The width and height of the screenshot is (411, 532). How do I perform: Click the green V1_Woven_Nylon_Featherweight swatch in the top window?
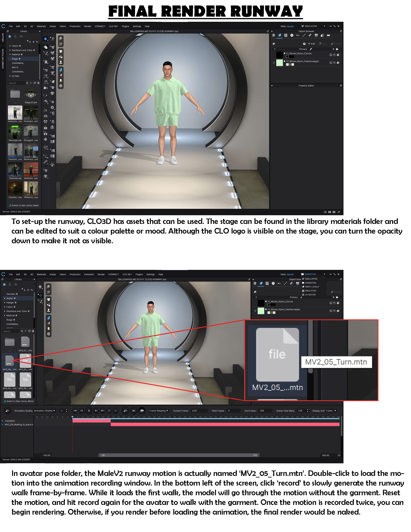tap(279, 63)
